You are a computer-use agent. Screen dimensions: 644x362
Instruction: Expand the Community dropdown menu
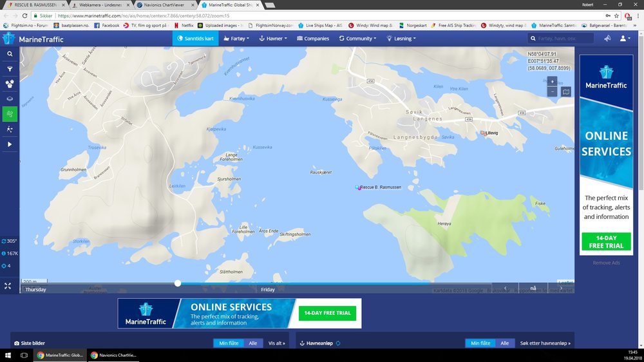point(357,38)
